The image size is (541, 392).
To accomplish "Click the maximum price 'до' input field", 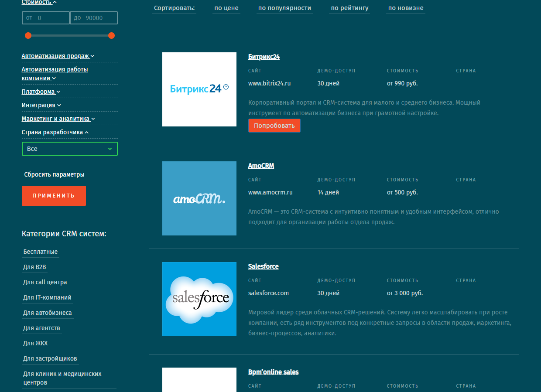I will [x=94, y=18].
